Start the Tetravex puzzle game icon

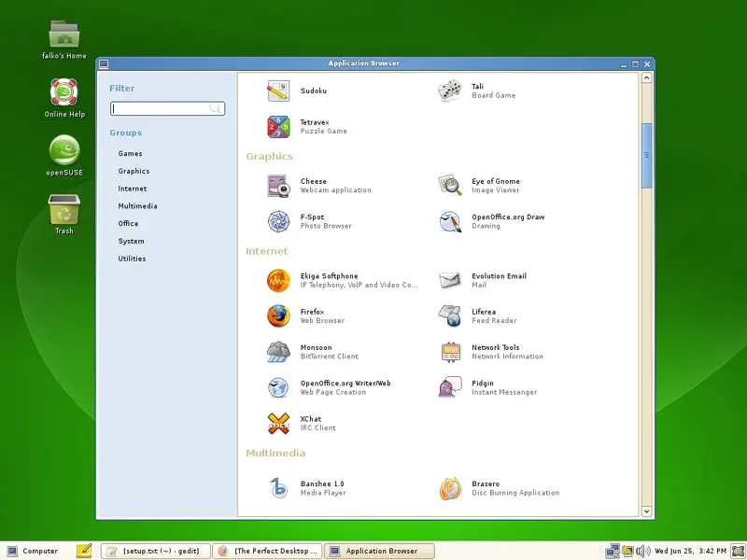tap(278, 127)
